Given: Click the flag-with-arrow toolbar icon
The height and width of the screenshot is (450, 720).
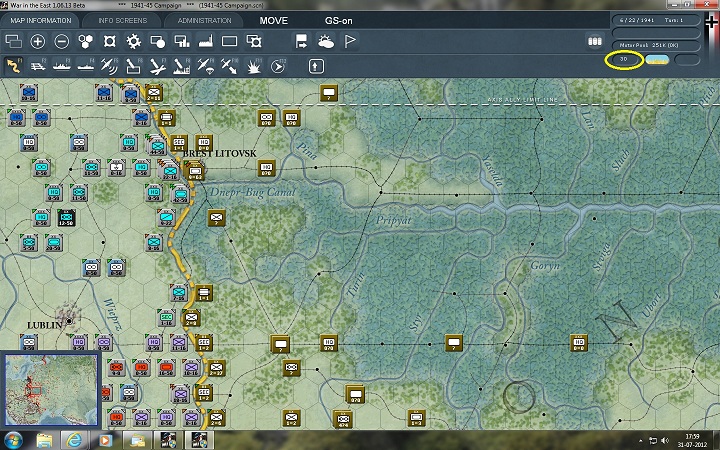Looking at the screenshot, I should (x=302, y=42).
